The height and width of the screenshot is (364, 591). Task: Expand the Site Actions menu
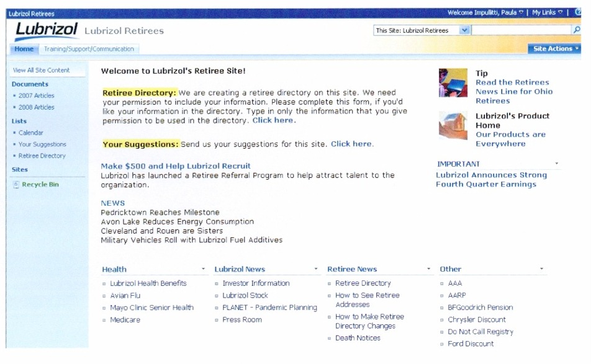(556, 49)
